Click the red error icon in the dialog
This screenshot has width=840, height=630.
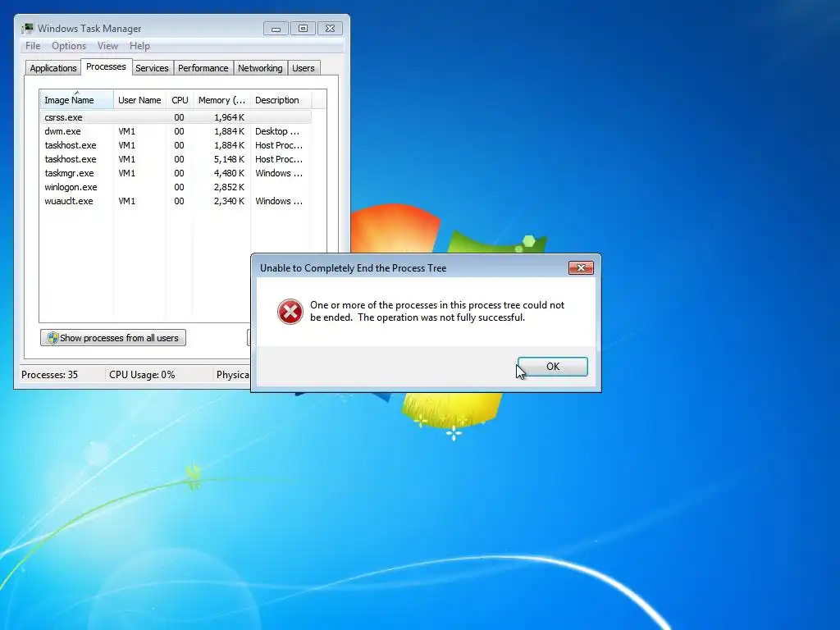pos(290,312)
